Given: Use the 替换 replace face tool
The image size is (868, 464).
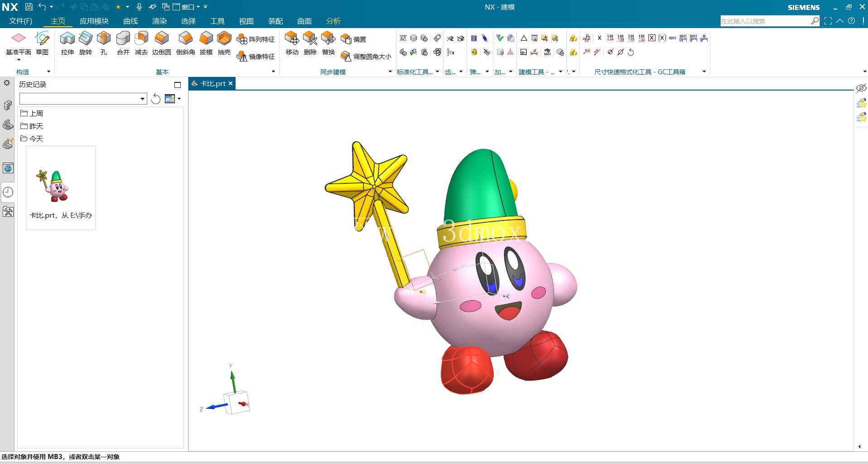Looking at the screenshot, I should 328,43.
